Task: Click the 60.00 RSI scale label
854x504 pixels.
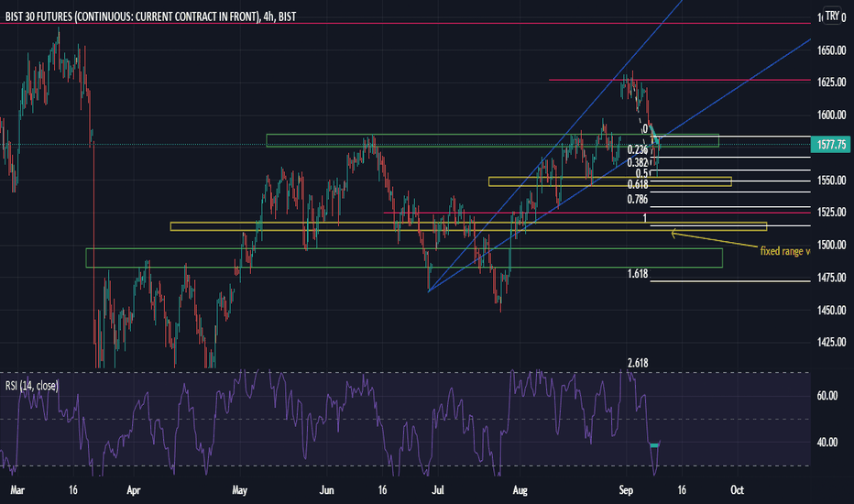Action: tap(827, 396)
